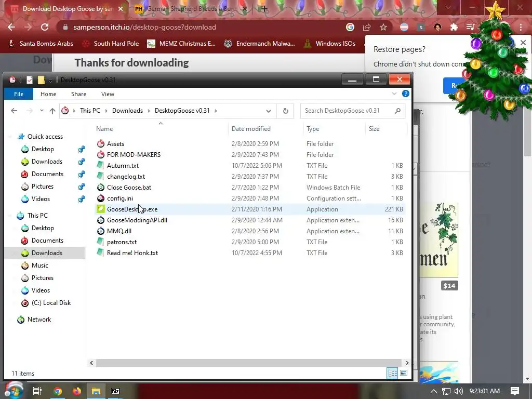Image resolution: width=532 pixels, height=399 pixels.
Task: Open the volume control in system tray
Action: (x=459, y=391)
